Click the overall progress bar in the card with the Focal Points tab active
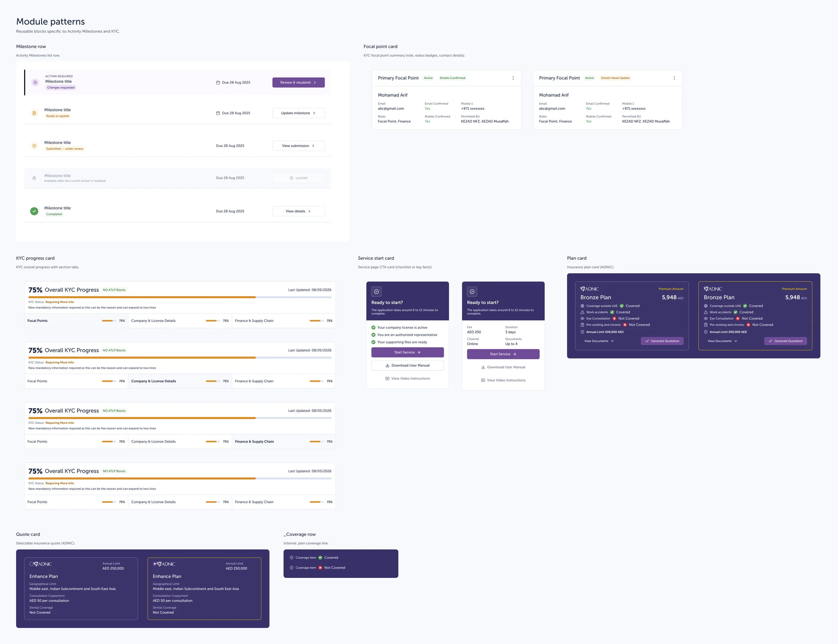 180,297
